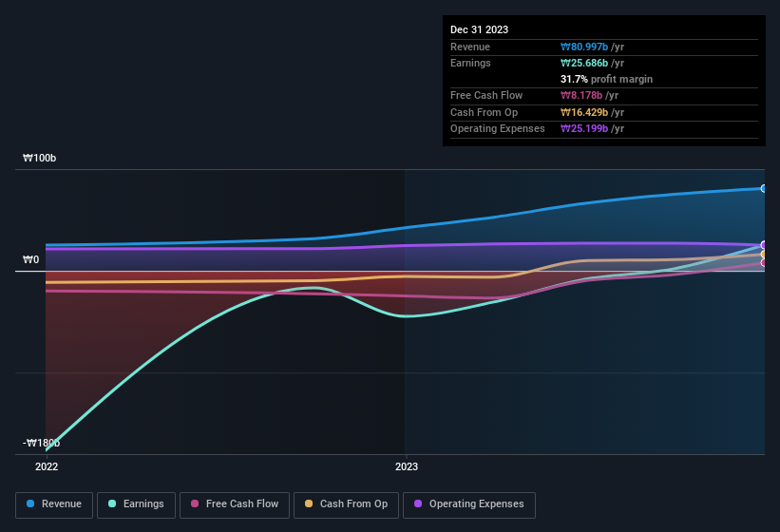Click the Revenue line endpoint marker

(x=764, y=188)
